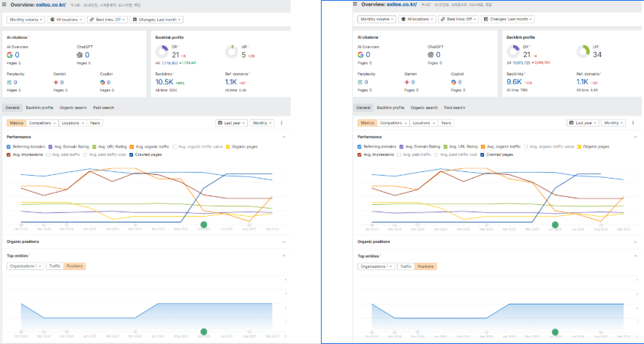Screen dimensions: 644x344
Task: Switch to Backlink profile tab in left panel
Action: click(x=39, y=108)
